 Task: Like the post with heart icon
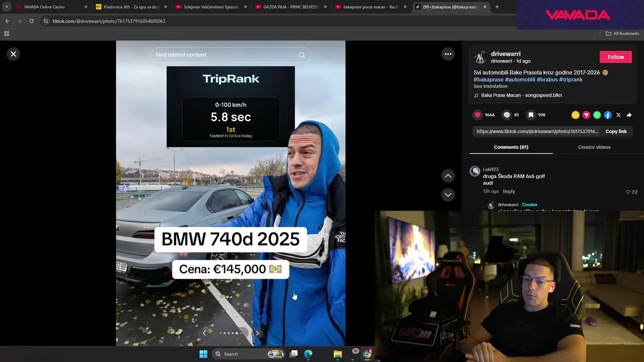pyautogui.click(x=477, y=115)
